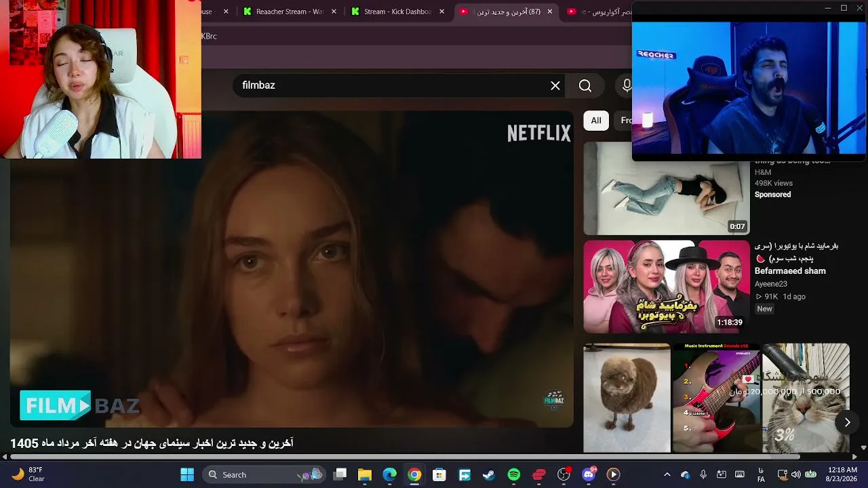Open the red guitar Short
This screenshot has width=868, height=488.
[716, 398]
